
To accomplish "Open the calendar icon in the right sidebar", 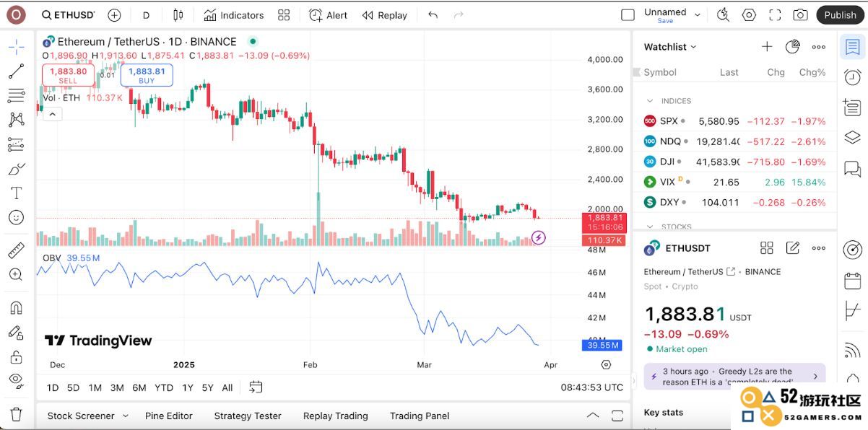I will tap(853, 280).
